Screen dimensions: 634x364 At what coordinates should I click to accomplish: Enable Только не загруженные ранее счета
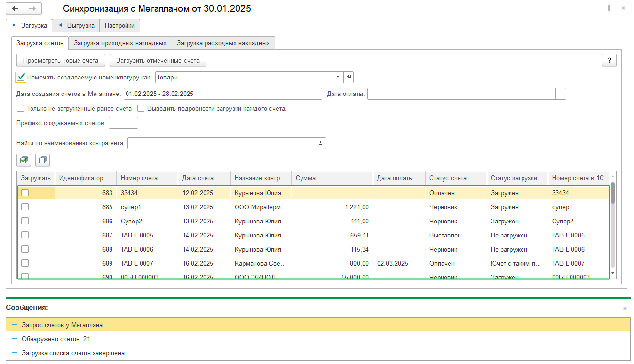click(21, 109)
